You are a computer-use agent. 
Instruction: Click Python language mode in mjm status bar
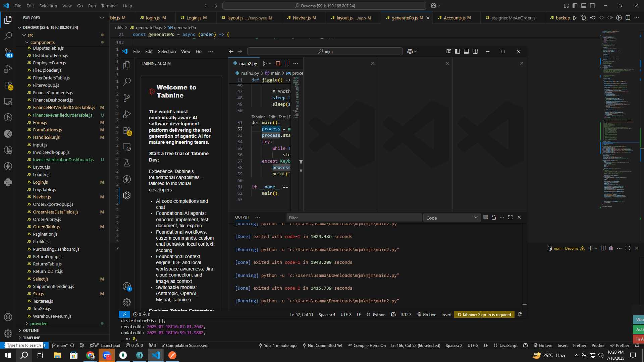coord(379,315)
